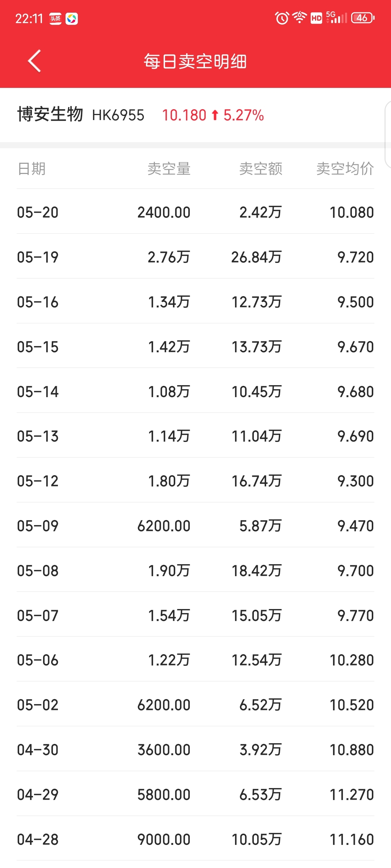Tap the battery level indicator

click(363, 18)
